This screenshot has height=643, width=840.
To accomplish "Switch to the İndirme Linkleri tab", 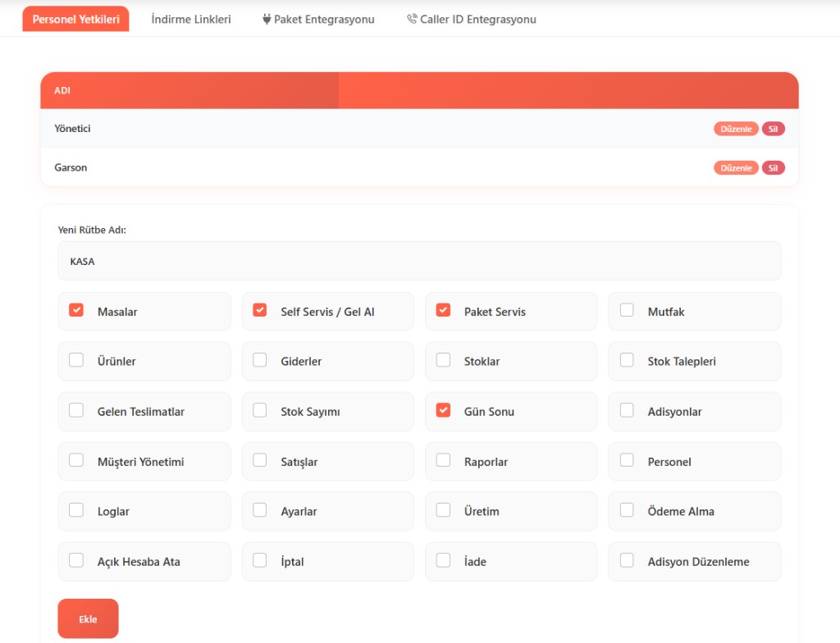I will pos(191,19).
